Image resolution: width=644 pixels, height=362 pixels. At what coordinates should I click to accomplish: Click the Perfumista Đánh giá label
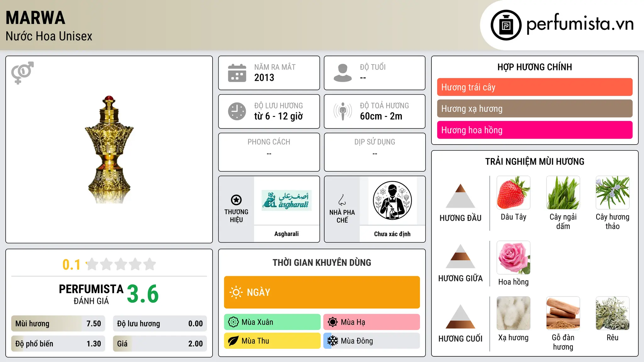pos(91,294)
